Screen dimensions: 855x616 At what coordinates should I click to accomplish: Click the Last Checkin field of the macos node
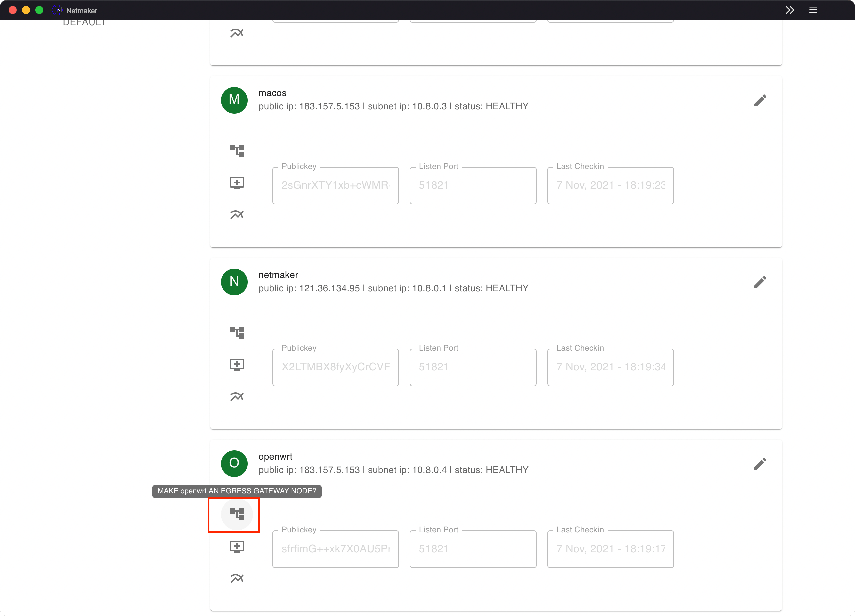[x=610, y=185]
